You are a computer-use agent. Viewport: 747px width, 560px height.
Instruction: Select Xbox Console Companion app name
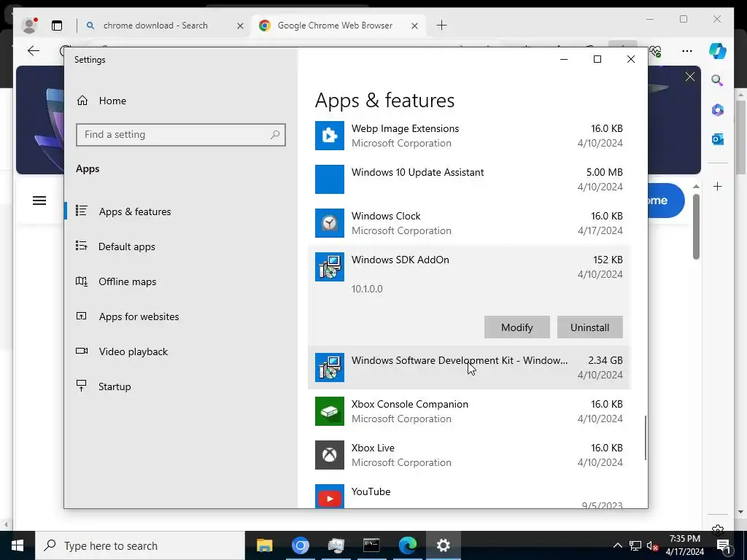tap(410, 404)
